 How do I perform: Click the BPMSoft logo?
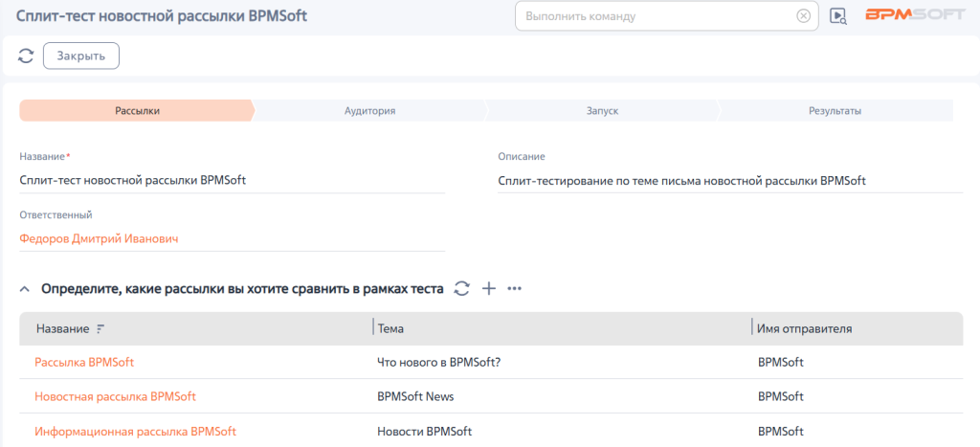coord(915,15)
